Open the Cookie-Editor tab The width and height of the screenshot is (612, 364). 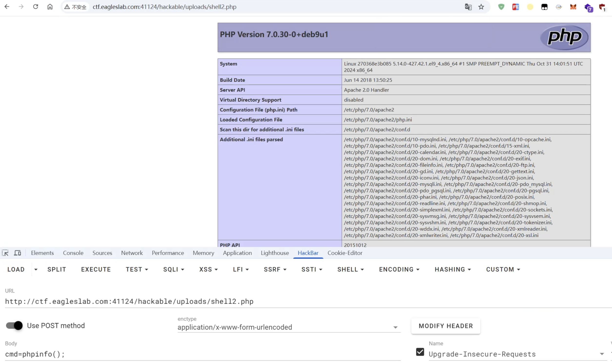point(345,253)
